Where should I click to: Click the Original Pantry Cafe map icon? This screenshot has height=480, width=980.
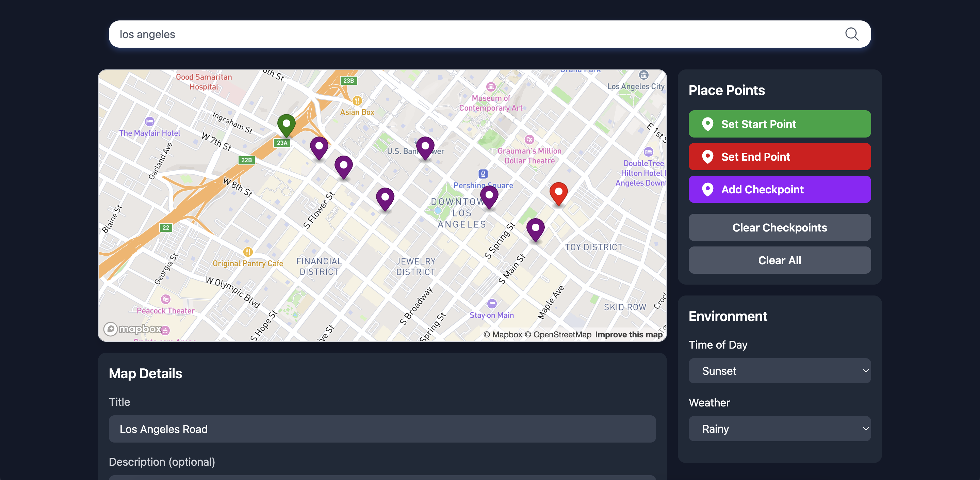click(x=248, y=252)
